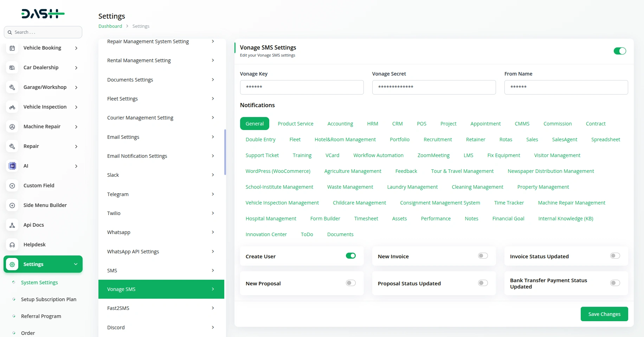Click the AI module icon
This screenshot has height=337, width=644.
[x=12, y=166]
